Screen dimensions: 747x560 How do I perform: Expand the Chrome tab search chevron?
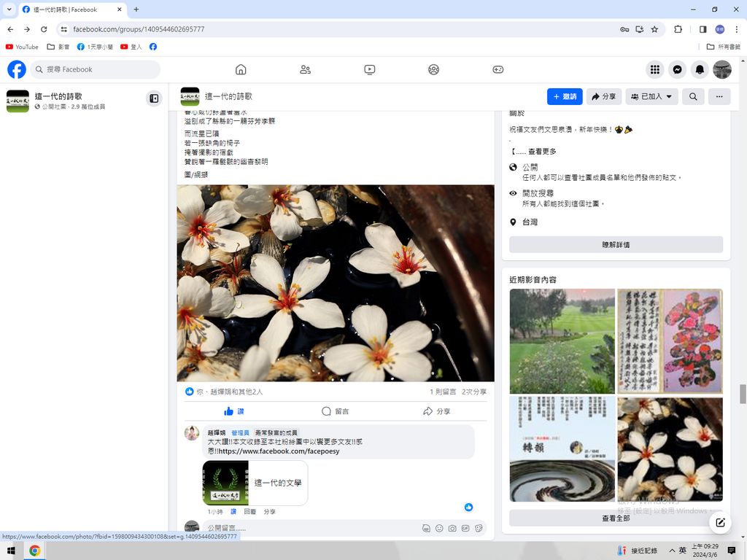(9, 9)
